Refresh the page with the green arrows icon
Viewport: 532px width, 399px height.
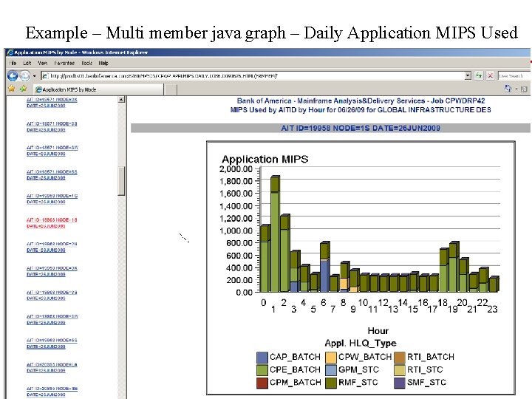tap(479, 75)
